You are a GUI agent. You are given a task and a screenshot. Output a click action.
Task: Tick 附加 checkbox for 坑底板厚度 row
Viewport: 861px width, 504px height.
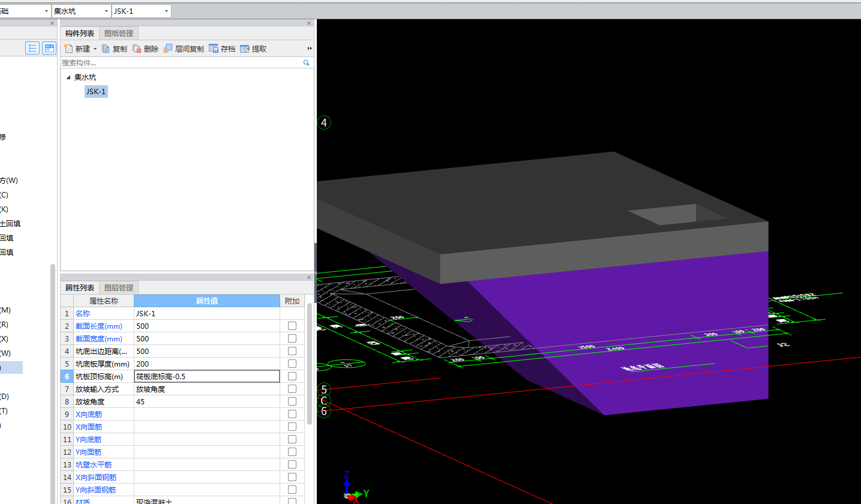pyautogui.click(x=292, y=364)
